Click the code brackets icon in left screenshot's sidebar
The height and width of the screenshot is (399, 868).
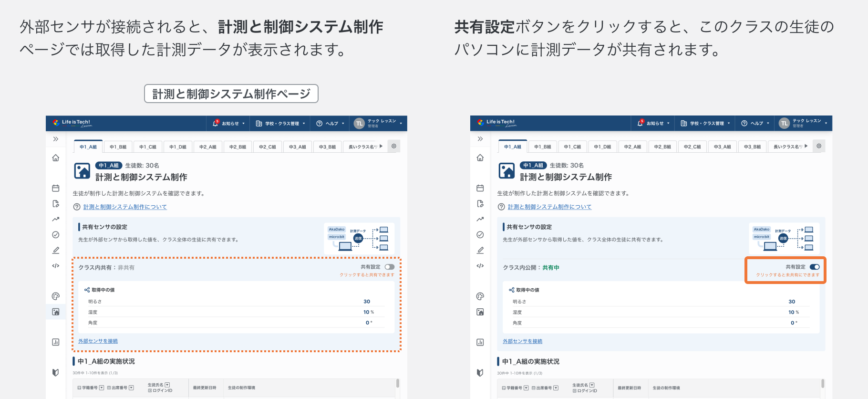(x=56, y=266)
